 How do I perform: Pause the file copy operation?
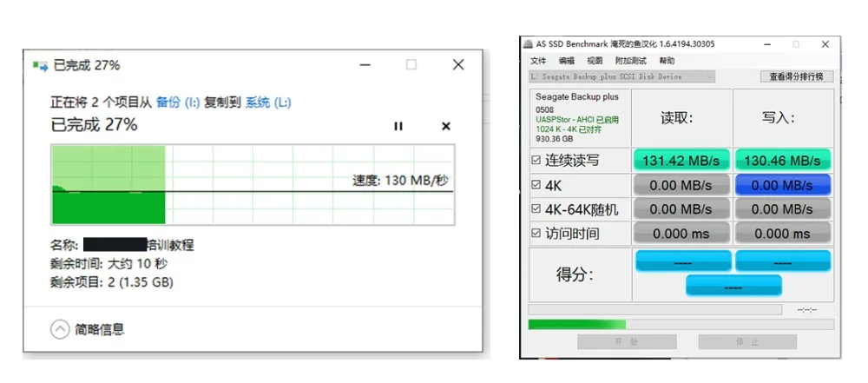(398, 127)
